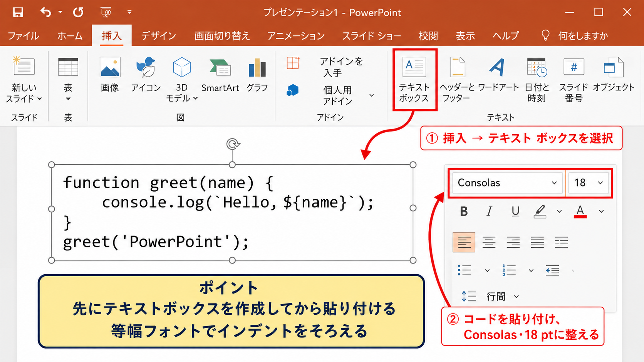Switch to the ホーム tab

tap(70, 36)
